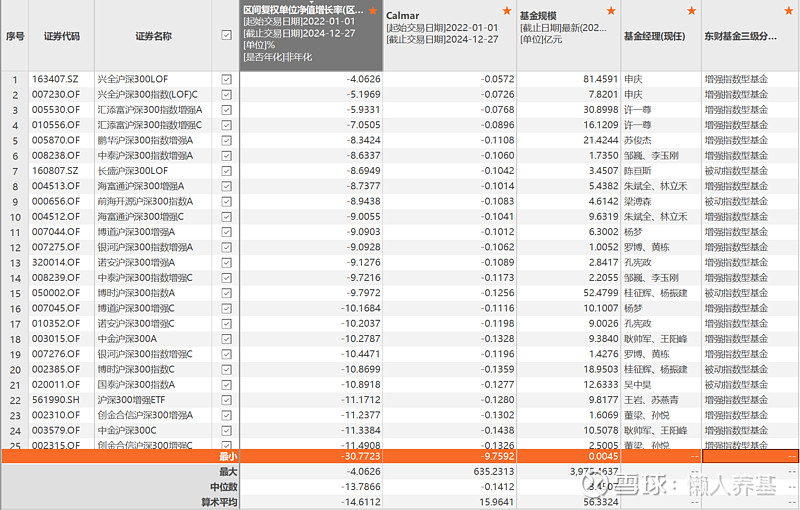Viewport: 800px width, 510px height.
Task: Toggle the checkbox for 中金沪深300A
Action: pos(227,339)
